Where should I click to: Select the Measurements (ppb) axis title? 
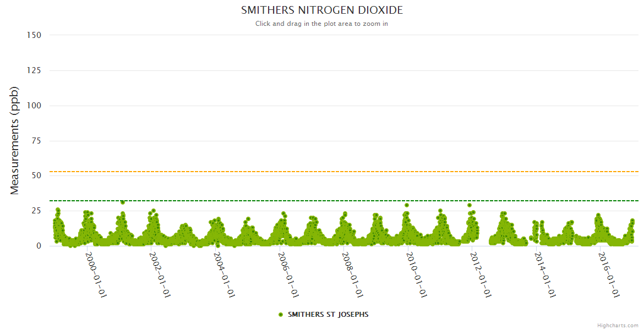click(15, 140)
